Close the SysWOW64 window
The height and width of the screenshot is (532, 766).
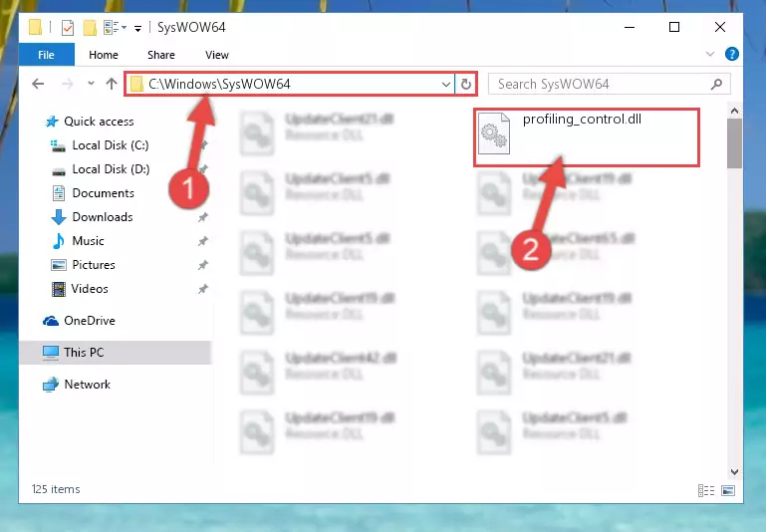[x=719, y=27]
